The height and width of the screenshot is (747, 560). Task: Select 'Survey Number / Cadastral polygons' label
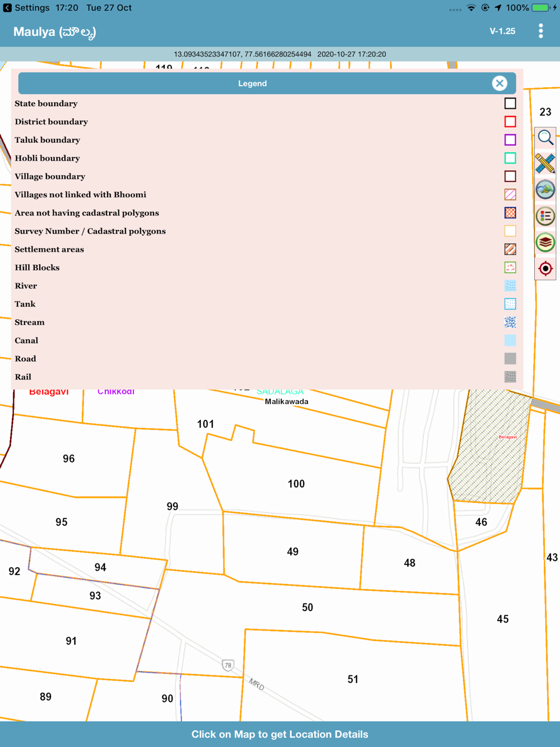pos(90,231)
